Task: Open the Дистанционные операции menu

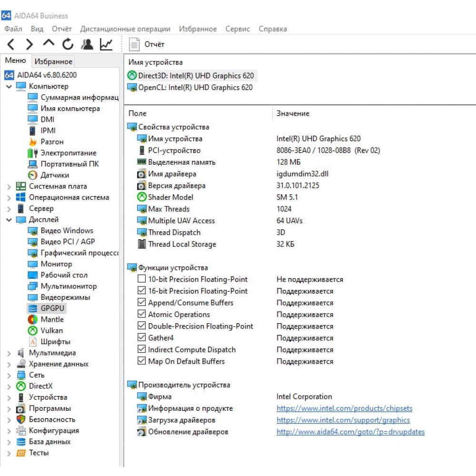Action: tap(125, 29)
